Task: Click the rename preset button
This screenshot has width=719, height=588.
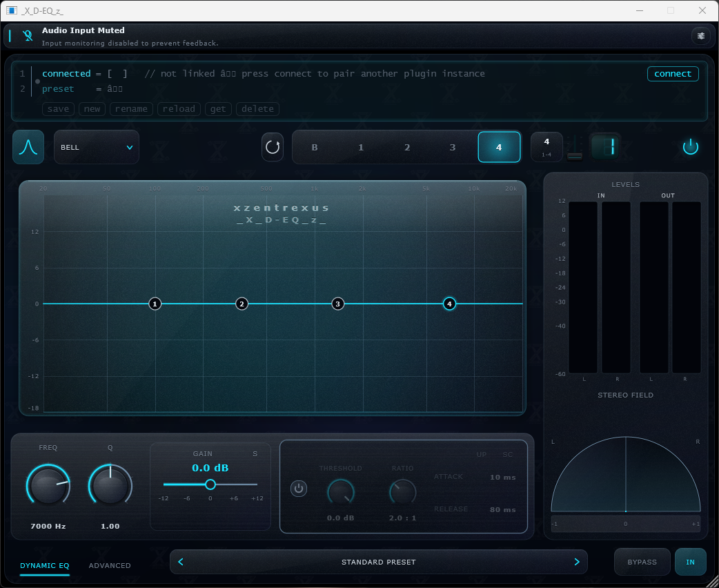Action: 131,109
